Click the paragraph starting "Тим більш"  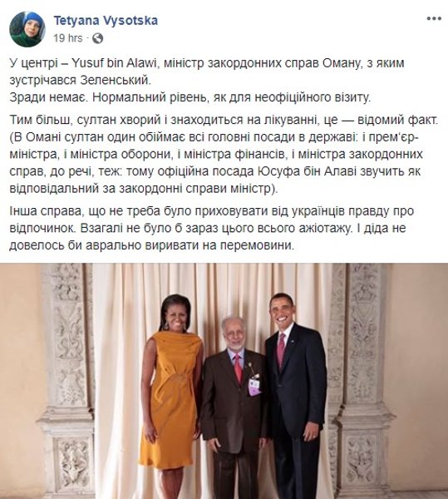click(x=224, y=155)
